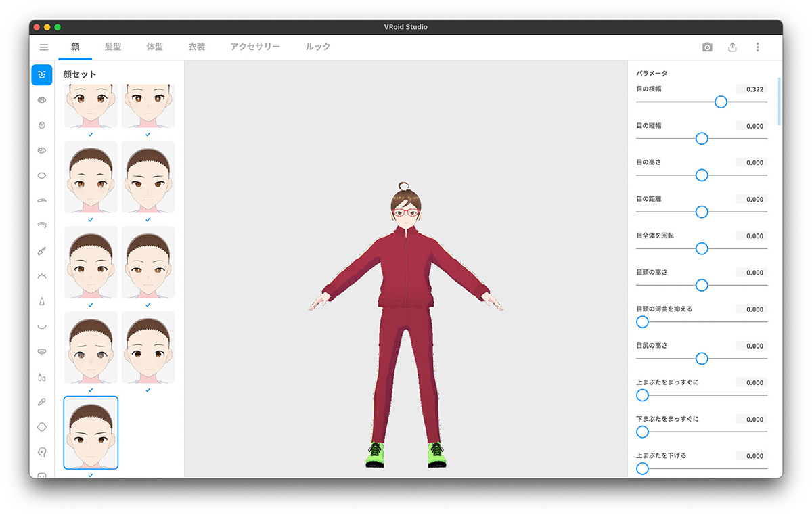Viewport: 812px width, 517px height.
Task: Switch to the 衣装 tab
Action: (196, 47)
